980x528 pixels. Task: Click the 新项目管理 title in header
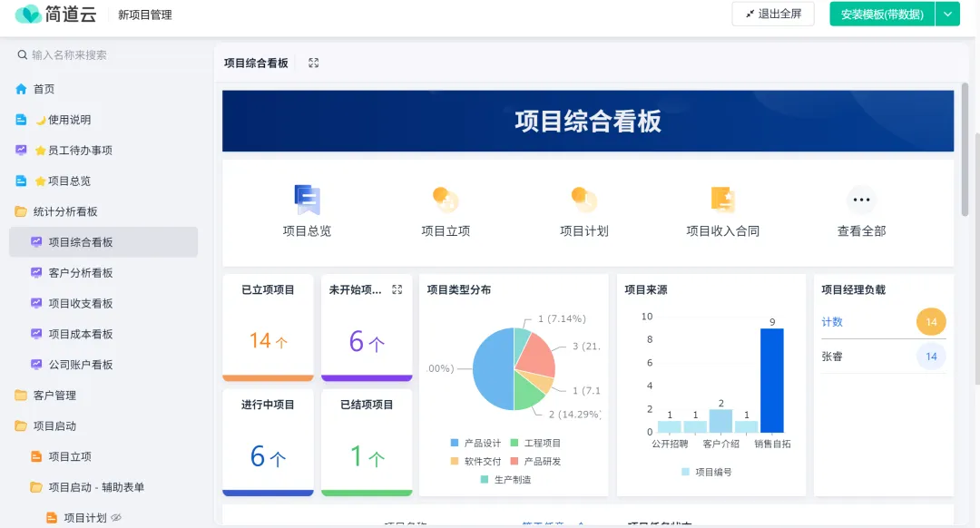[145, 15]
